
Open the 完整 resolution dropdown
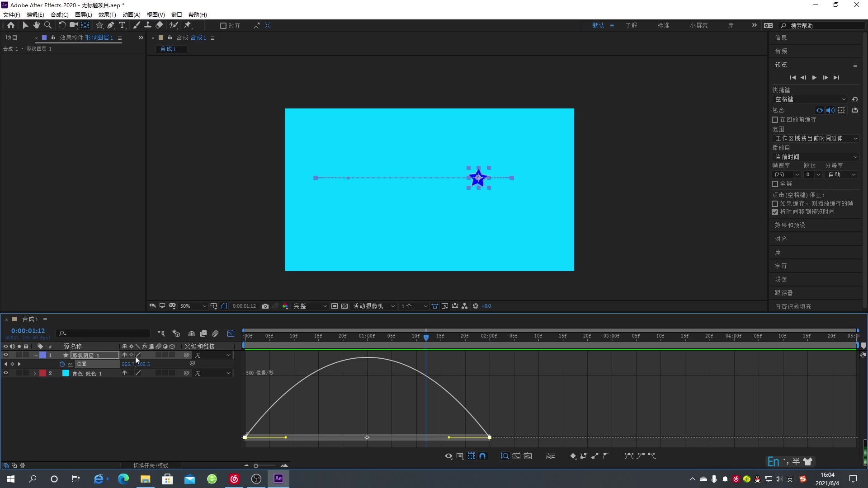pos(310,306)
